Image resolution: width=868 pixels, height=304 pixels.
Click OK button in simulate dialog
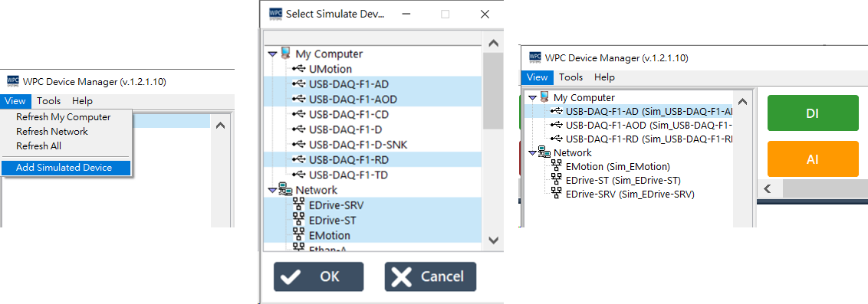pos(319,276)
